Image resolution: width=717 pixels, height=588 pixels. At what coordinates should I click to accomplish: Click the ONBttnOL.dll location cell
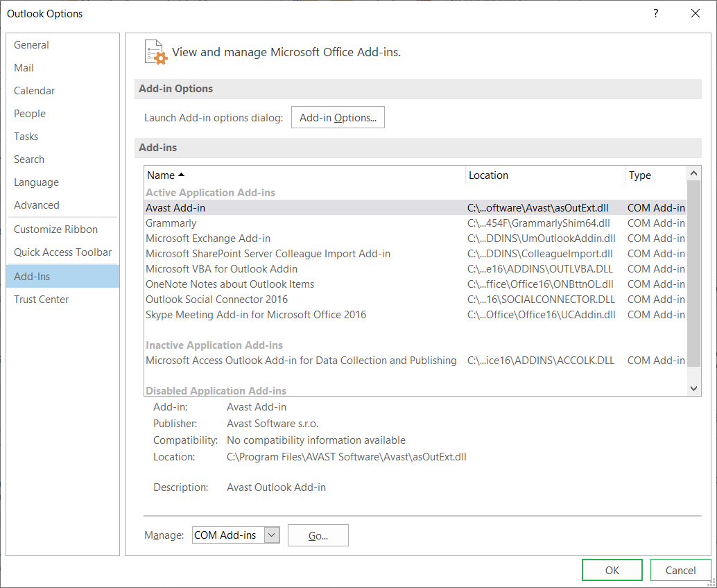click(x=540, y=284)
